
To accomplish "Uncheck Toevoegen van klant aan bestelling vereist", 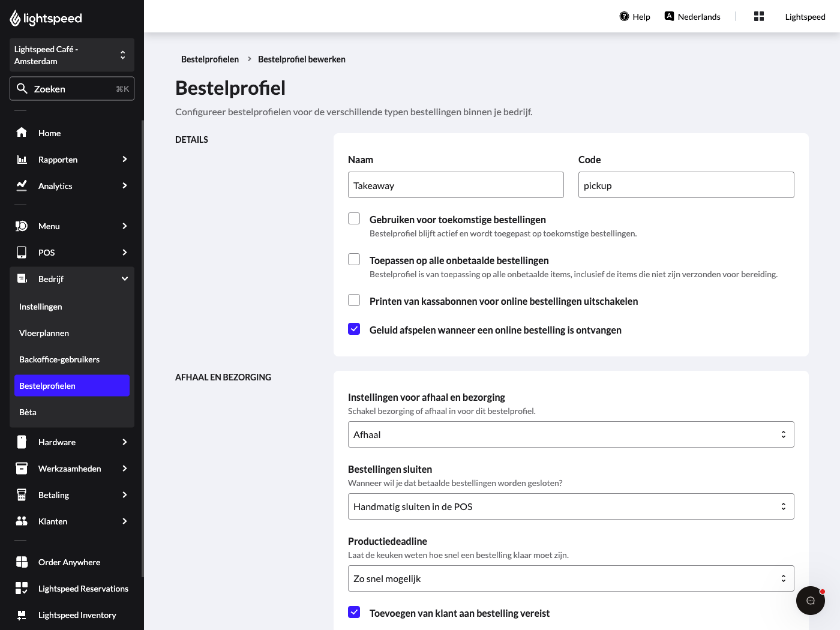I will pyautogui.click(x=354, y=612).
